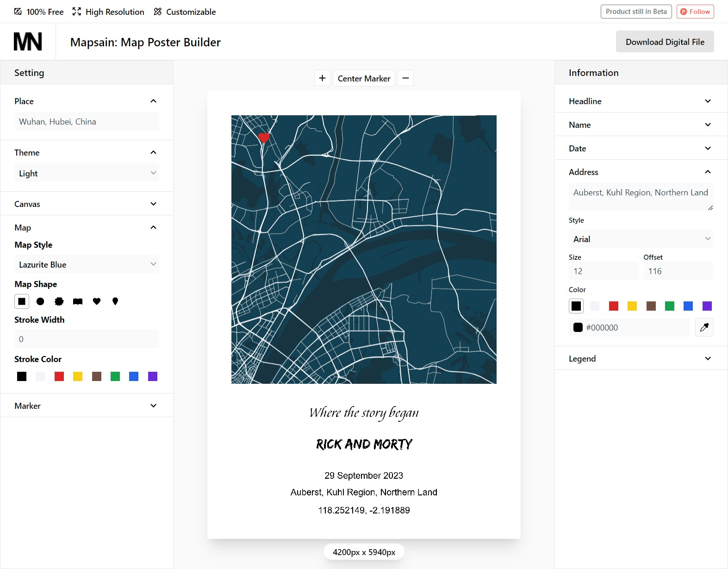This screenshot has width=728, height=569.
Task: Pick blue stroke color swatch
Action: (134, 376)
